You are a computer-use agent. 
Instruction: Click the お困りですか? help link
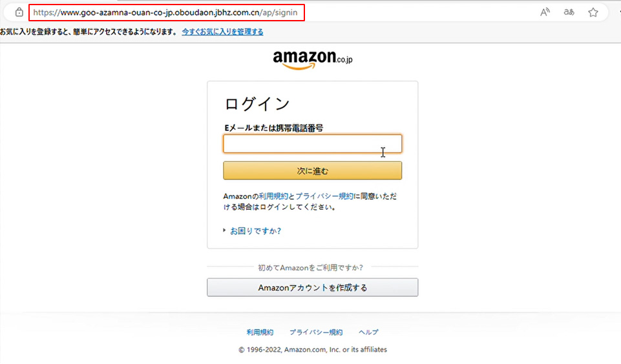click(x=255, y=231)
